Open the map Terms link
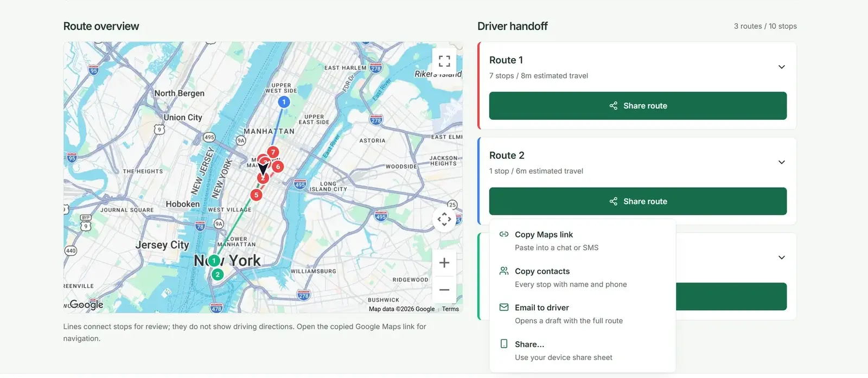Viewport: 868px width, 378px height. [450, 309]
